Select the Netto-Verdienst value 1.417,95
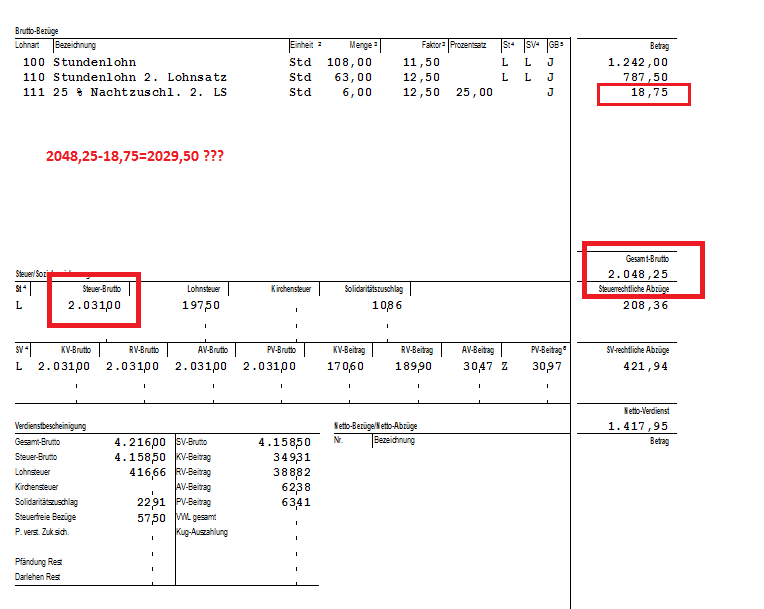764x609 pixels. (x=638, y=426)
